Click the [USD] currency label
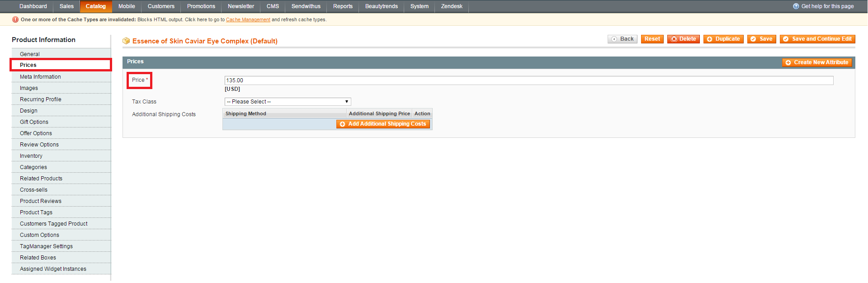The image size is (868, 283). pos(232,89)
